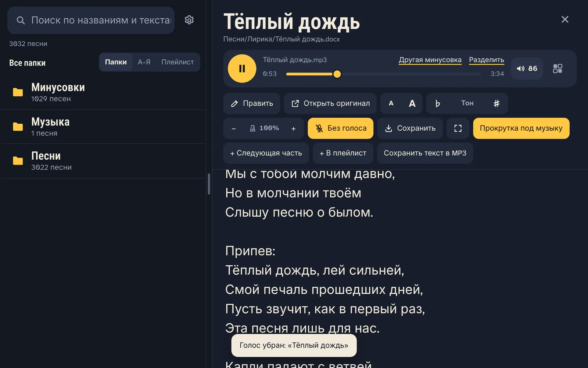Click lyric line Смой печаль прошедших дней,

click(x=324, y=290)
